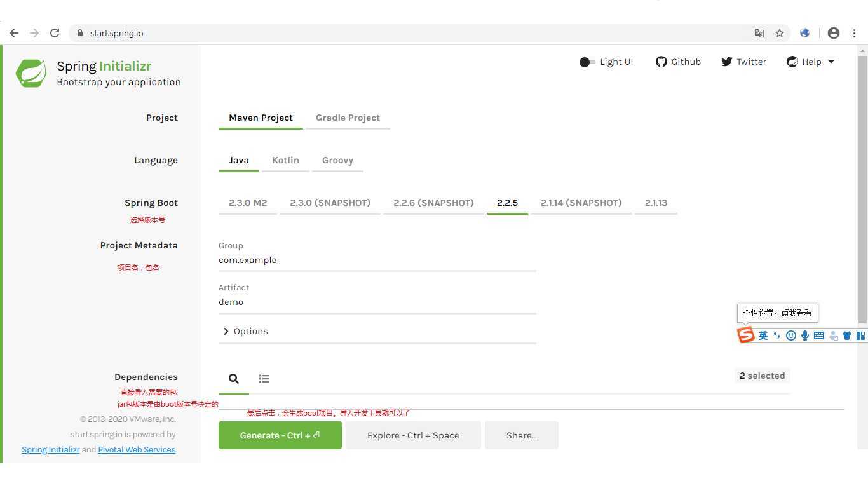
Task: Click the browser back arrow
Action: pos(14,33)
